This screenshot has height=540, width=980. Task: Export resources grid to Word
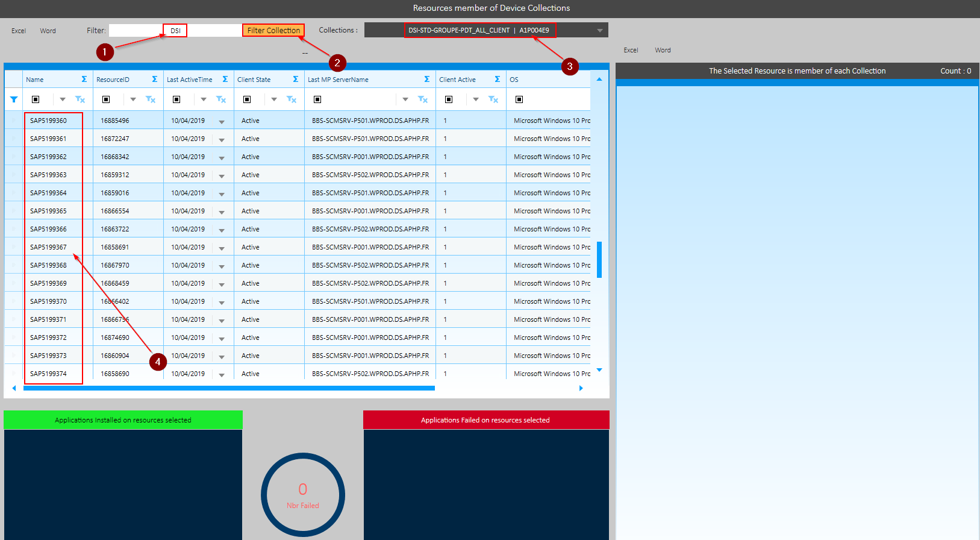[48, 31]
